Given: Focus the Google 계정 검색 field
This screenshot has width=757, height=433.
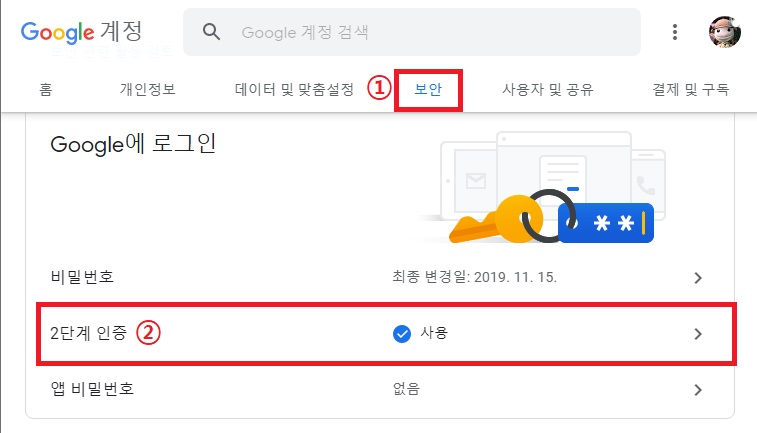Looking at the screenshot, I should [412, 32].
